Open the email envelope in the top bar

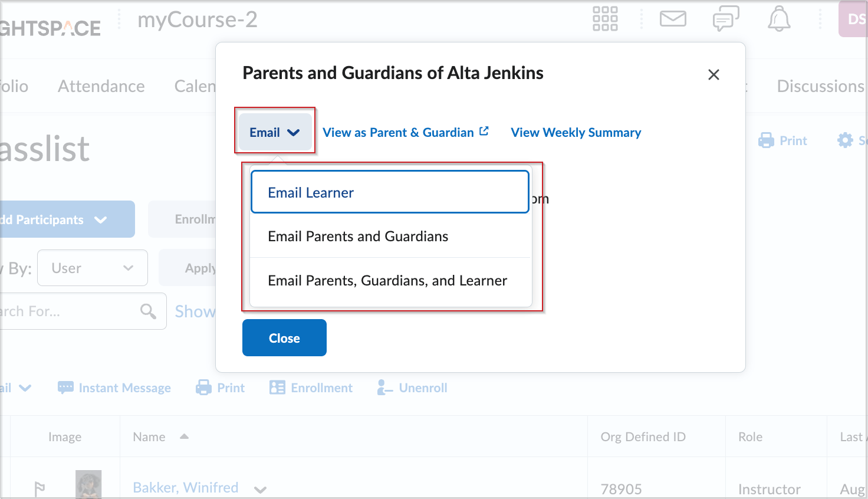coord(673,19)
